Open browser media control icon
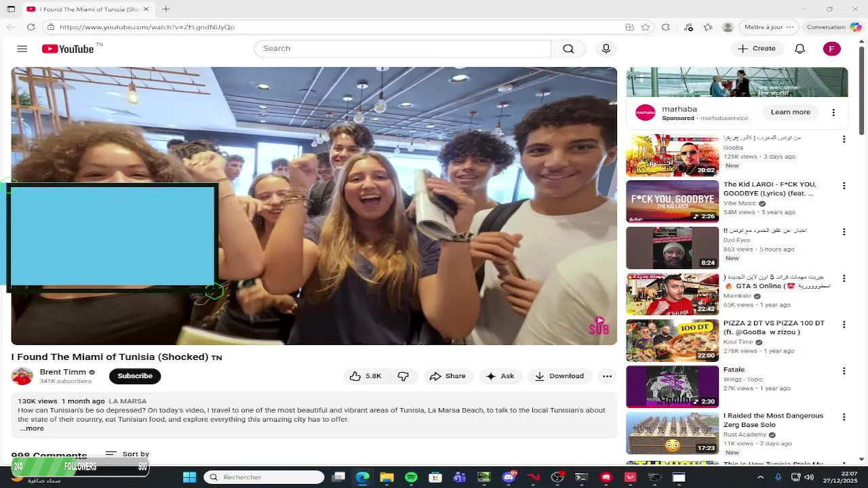The width and height of the screenshot is (868, 488). tap(688, 27)
